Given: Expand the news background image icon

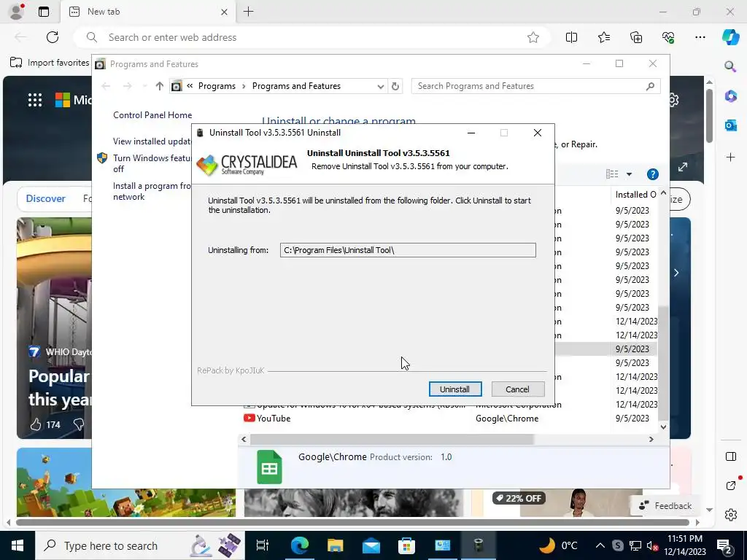Looking at the screenshot, I should (x=683, y=167).
